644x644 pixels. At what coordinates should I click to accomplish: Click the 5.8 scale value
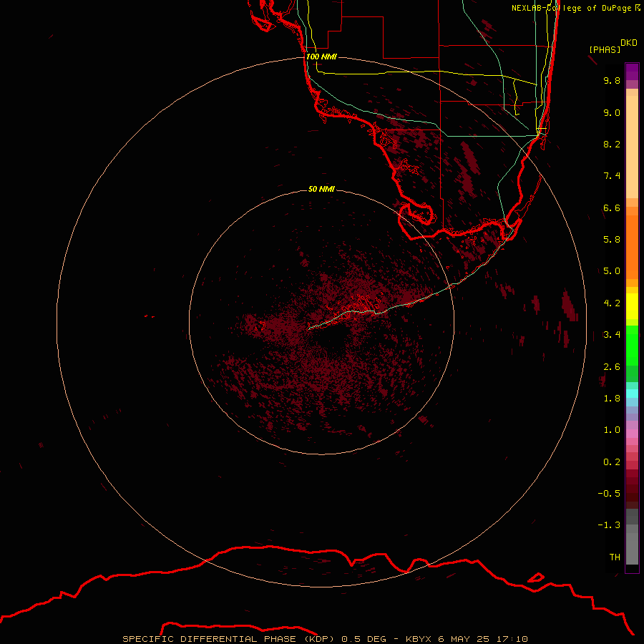[x=612, y=240]
